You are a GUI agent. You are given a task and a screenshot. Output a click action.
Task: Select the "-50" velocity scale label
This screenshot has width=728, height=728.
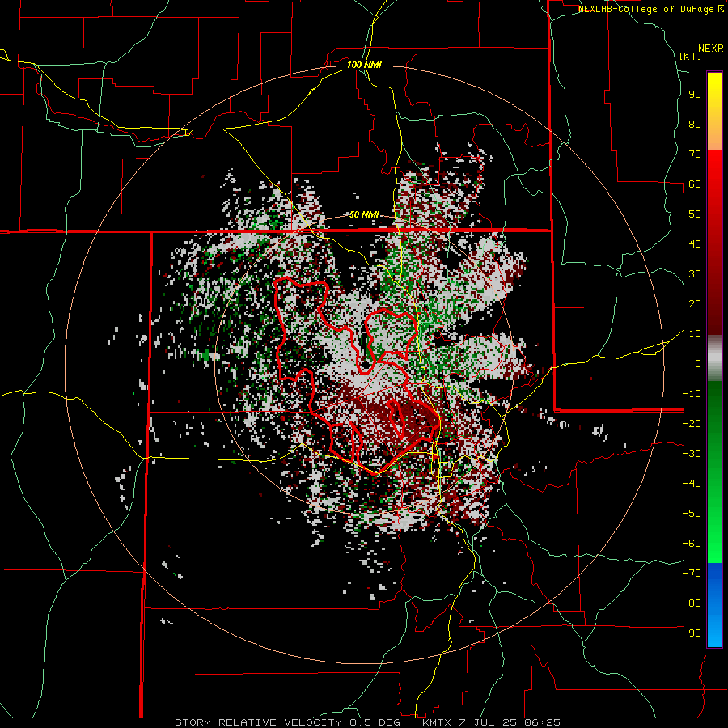692,514
